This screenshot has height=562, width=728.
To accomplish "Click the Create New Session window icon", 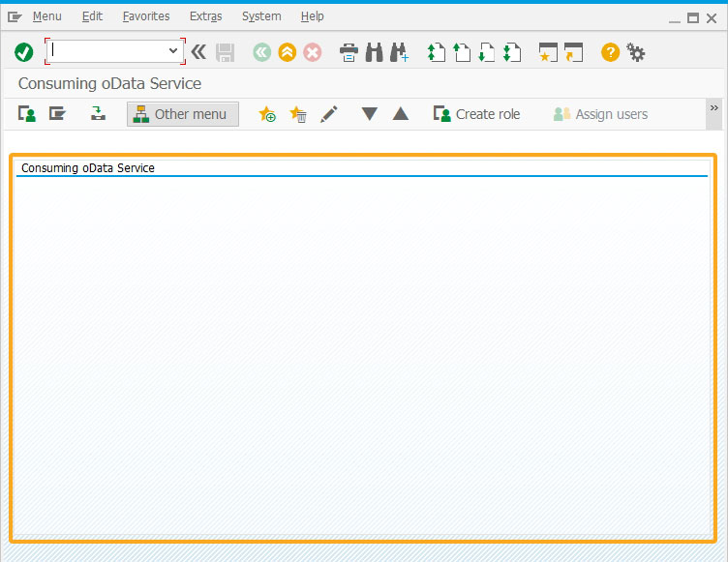I will click(548, 52).
